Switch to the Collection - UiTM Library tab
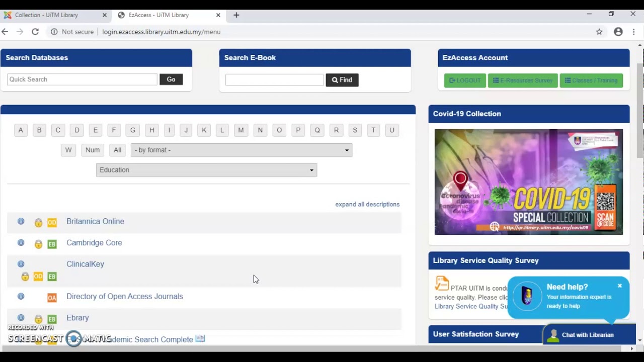The height and width of the screenshot is (362, 644). (x=55, y=15)
